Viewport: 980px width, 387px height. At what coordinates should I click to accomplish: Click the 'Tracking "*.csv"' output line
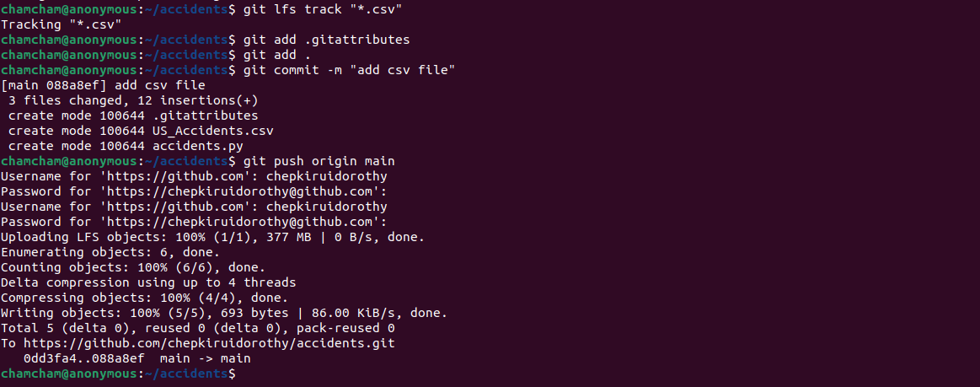point(62,24)
